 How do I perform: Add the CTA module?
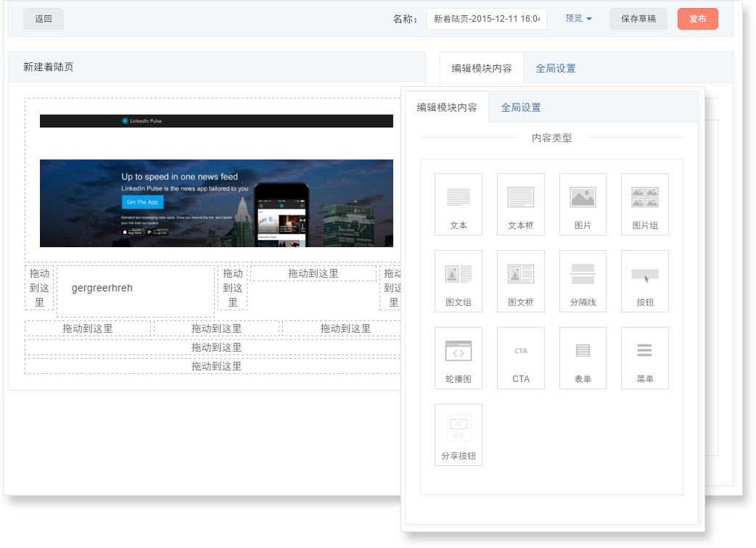pos(520,357)
